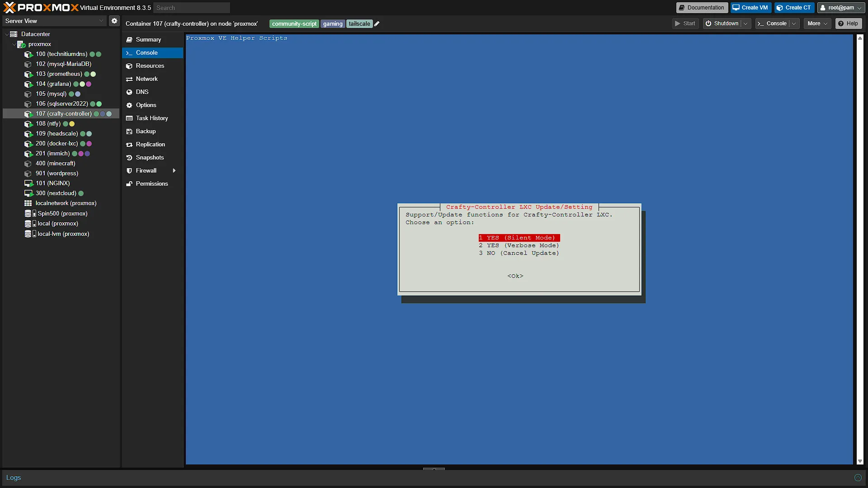Open the root@pam user menu
The height and width of the screenshot is (488, 868).
click(x=841, y=8)
